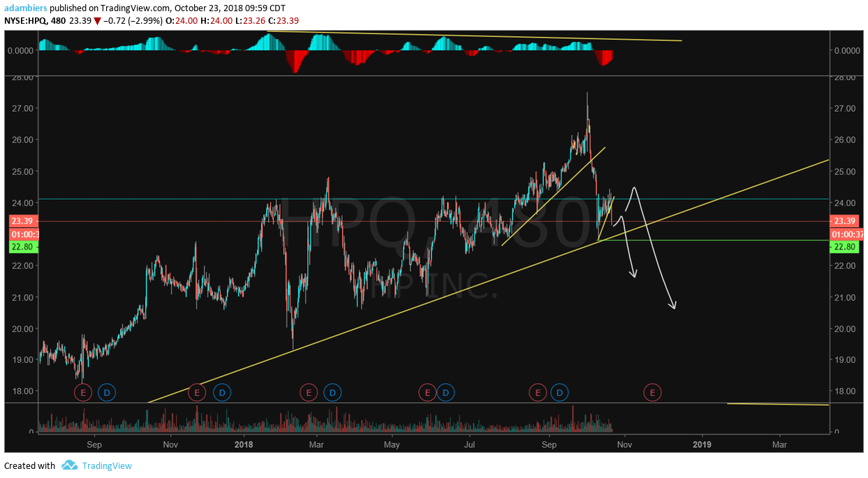Click earnings E marker just before Mar 2018
The height and width of the screenshot is (478, 868).
pos(308,393)
